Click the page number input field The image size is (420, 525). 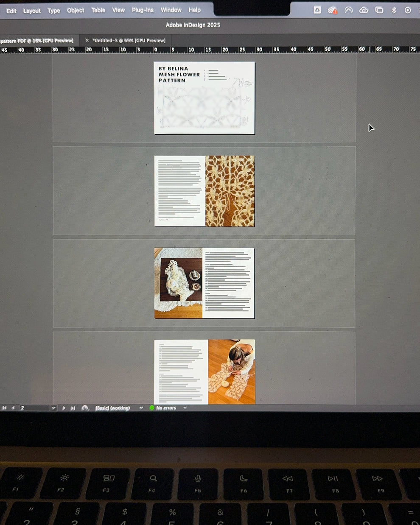[x=34, y=408]
